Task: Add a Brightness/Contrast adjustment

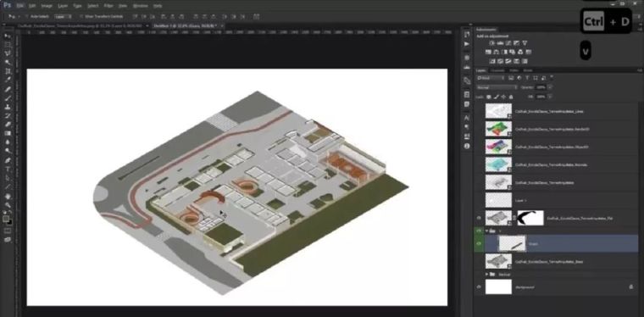Action: click(x=491, y=43)
